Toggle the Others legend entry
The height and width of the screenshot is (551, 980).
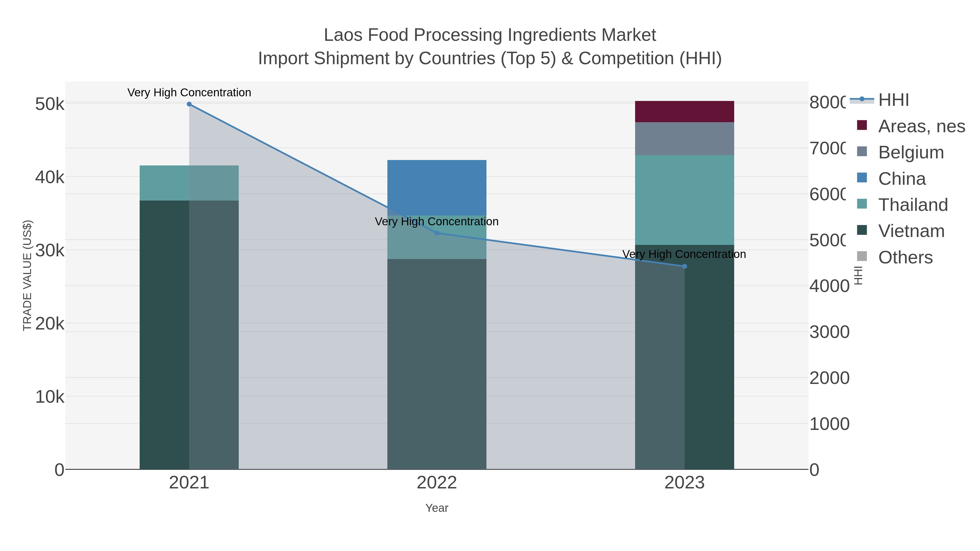895,257
